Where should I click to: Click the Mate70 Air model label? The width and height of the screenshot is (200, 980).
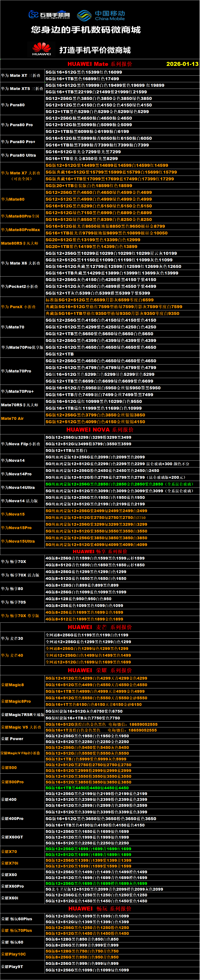[x=12, y=418]
